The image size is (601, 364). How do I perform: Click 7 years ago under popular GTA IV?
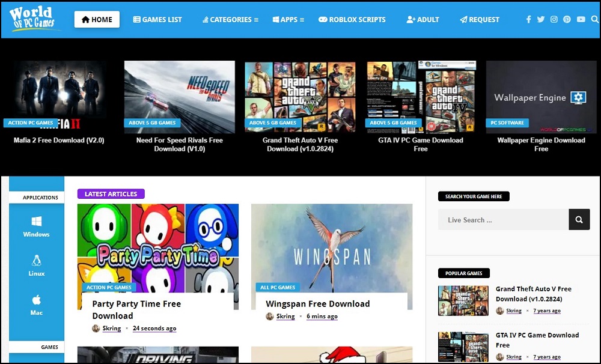pyautogui.click(x=547, y=357)
